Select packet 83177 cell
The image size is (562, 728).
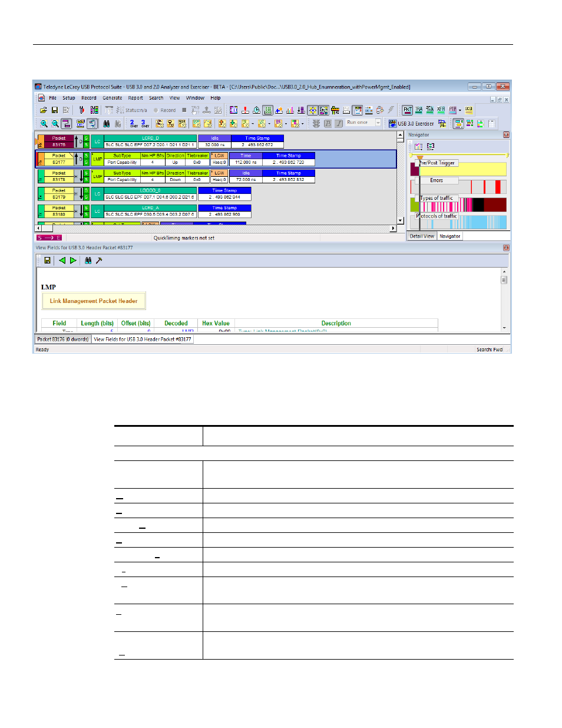tap(59, 159)
